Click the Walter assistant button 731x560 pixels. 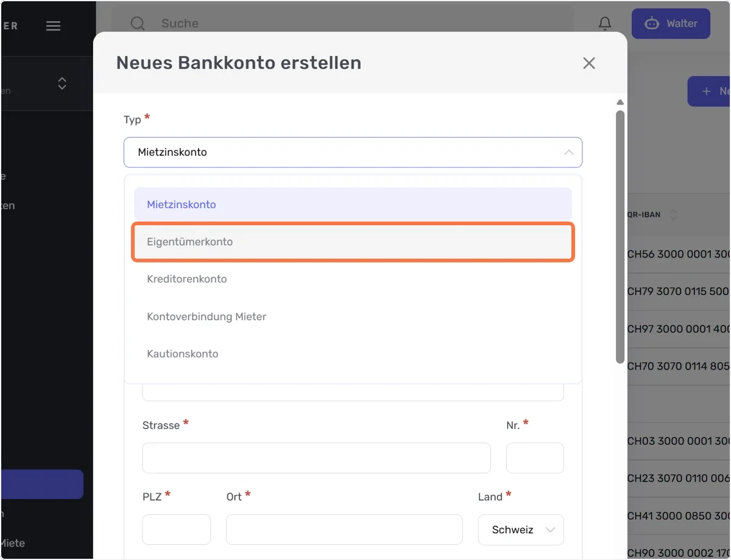click(x=671, y=24)
